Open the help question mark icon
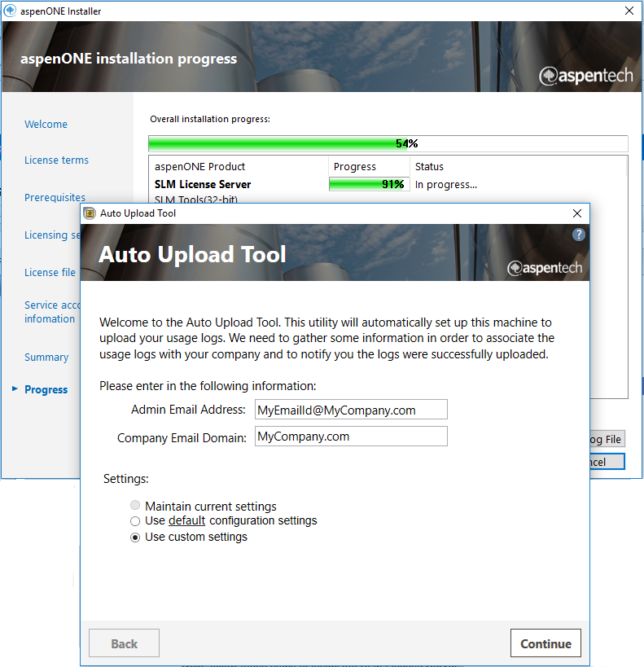644x667 pixels. [579, 235]
